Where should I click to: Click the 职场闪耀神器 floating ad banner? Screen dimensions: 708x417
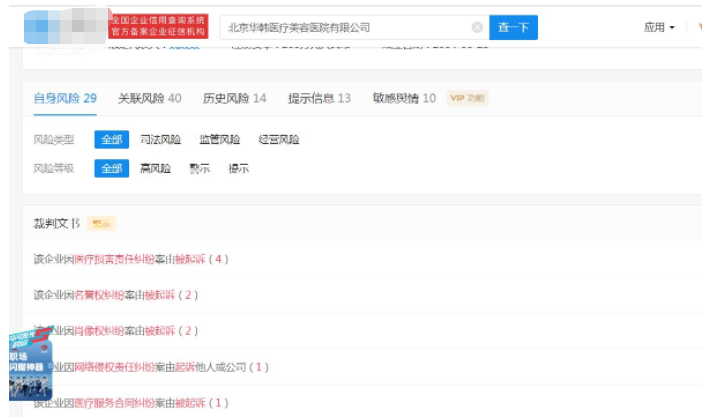tap(31, 363)
